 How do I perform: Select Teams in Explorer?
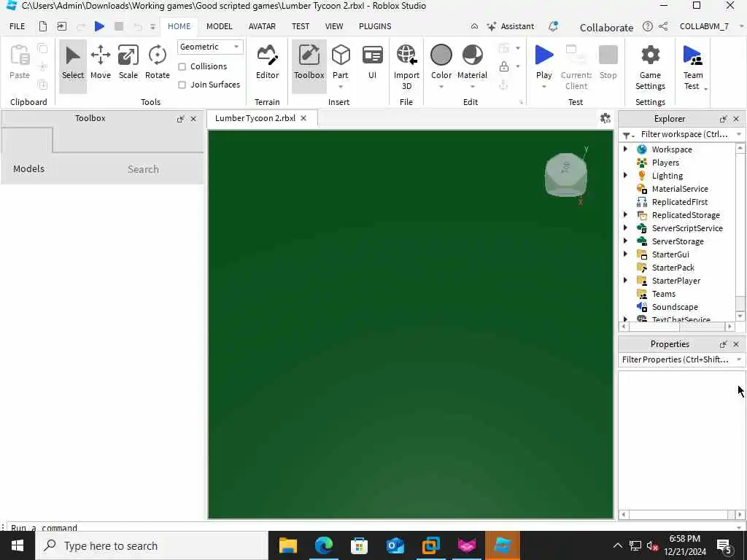coord(663,294)
